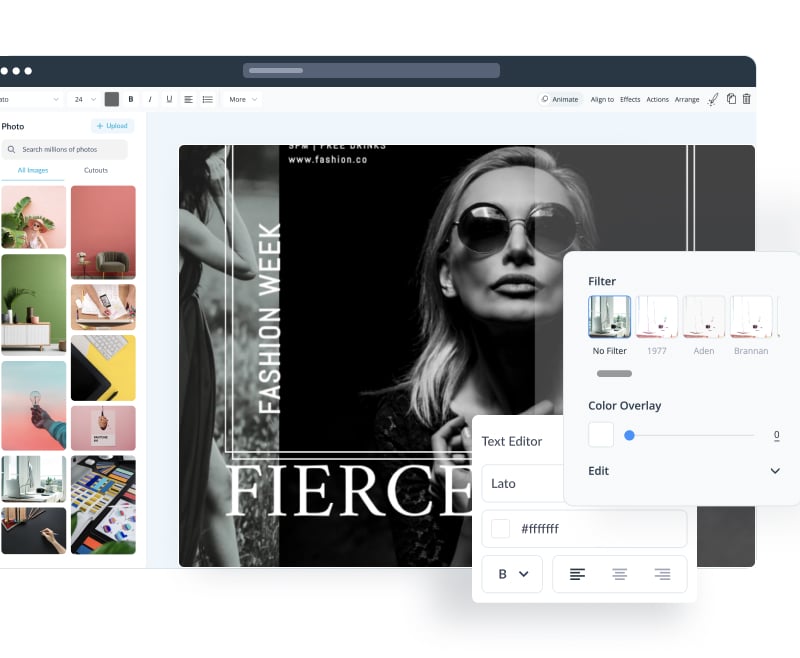The width and height of the screenshot is (800, 658).
Task: Duplicate the element with the copy icon
Action: pos(731,99)
